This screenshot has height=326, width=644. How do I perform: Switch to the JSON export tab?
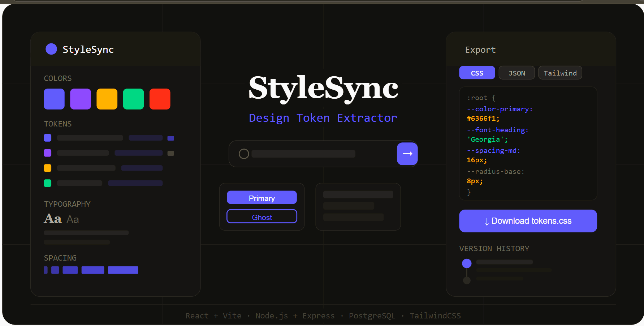pyautogui.click(x=517, y=73)
